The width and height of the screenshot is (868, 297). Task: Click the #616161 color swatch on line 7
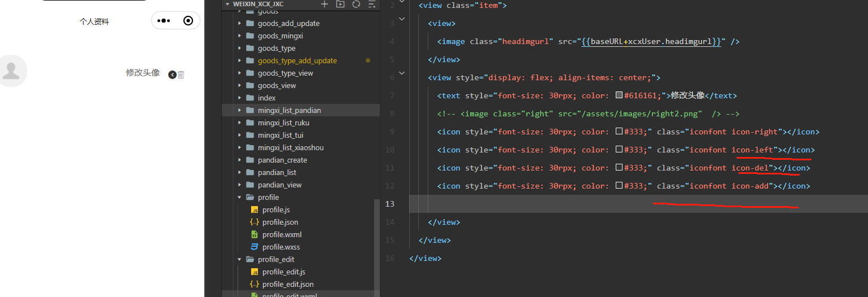click(x=619, y=95)
